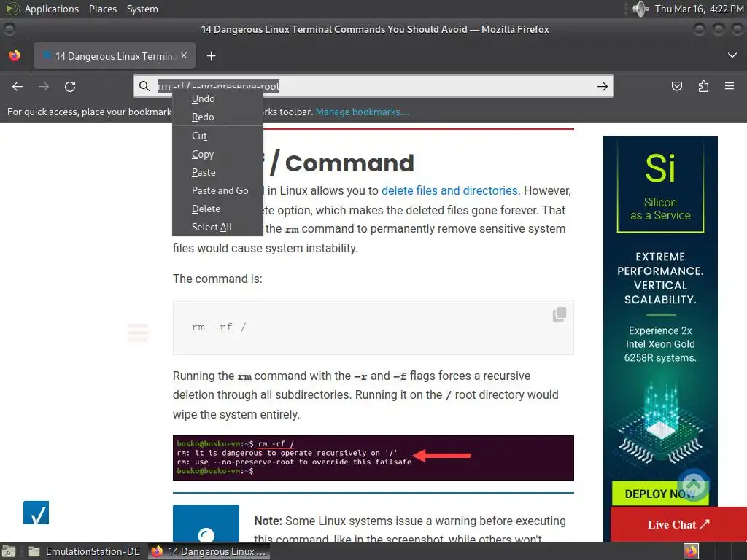Open the System menu
Screen dimensions: 747x560
142,9
